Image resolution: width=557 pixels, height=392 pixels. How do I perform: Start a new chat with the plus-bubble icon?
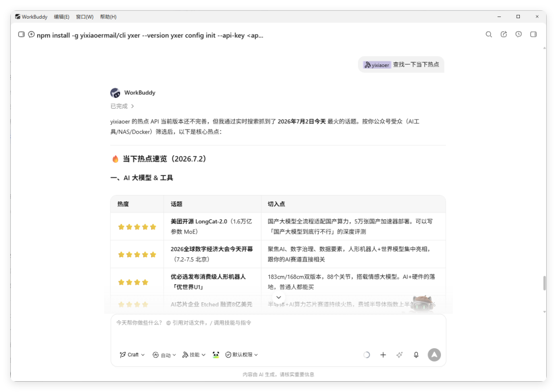tap(31, 35)
